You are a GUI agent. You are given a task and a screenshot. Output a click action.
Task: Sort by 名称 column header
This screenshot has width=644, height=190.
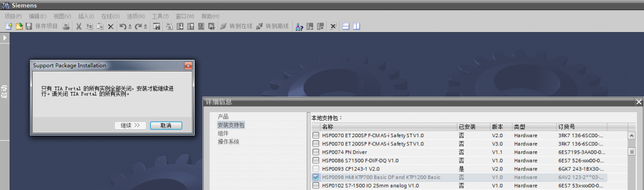click(388, 127)
